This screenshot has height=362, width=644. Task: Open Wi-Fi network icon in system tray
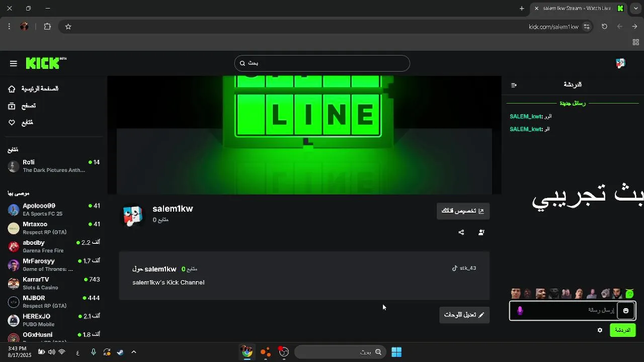click(62, 352)
